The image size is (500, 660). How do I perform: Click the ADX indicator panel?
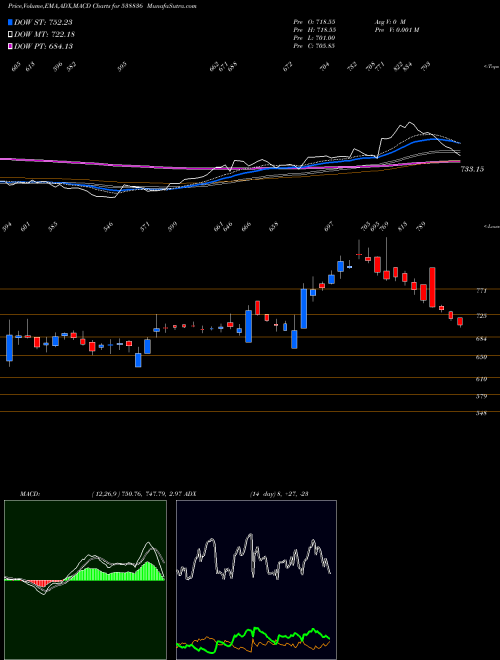click(x=256, y=580)
